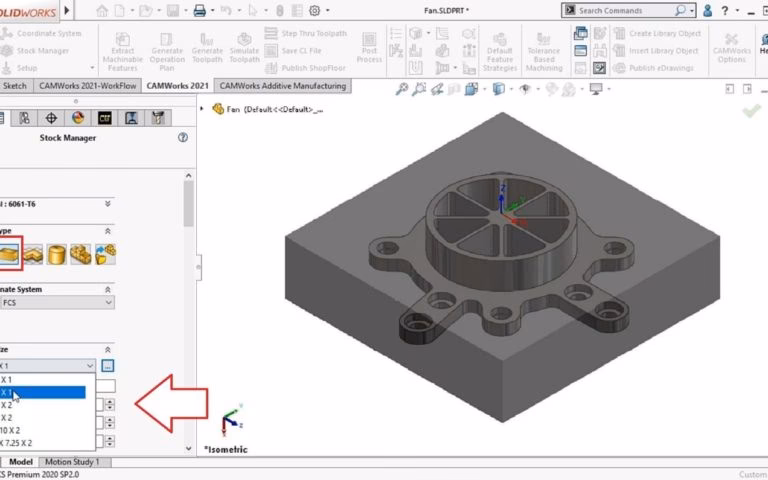Switch to CAMWorks 2021 tab
The image size is (768, 480).
coord(177,86)
